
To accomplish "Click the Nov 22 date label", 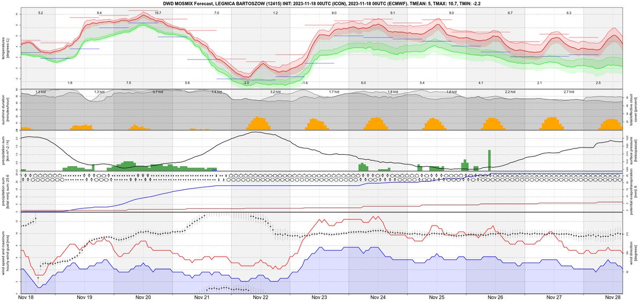I will point(260,297).
